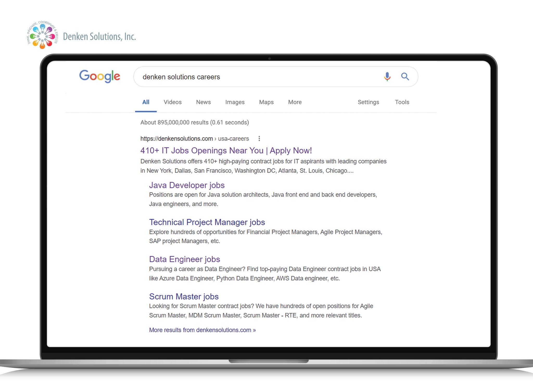
Task: Open search Settings
Action: tap(368, 102)
